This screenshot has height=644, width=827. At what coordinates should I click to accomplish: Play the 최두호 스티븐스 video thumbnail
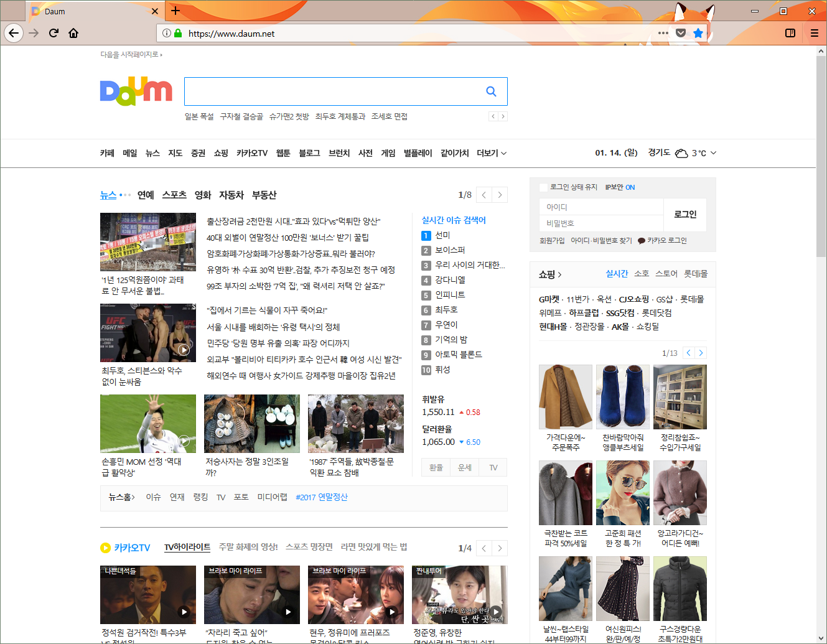tap(148, 333)
